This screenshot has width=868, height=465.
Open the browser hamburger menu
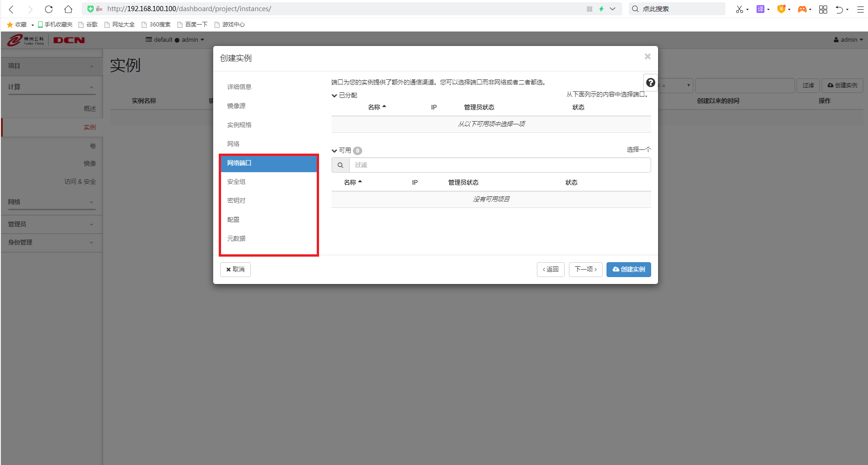[860, 9]
